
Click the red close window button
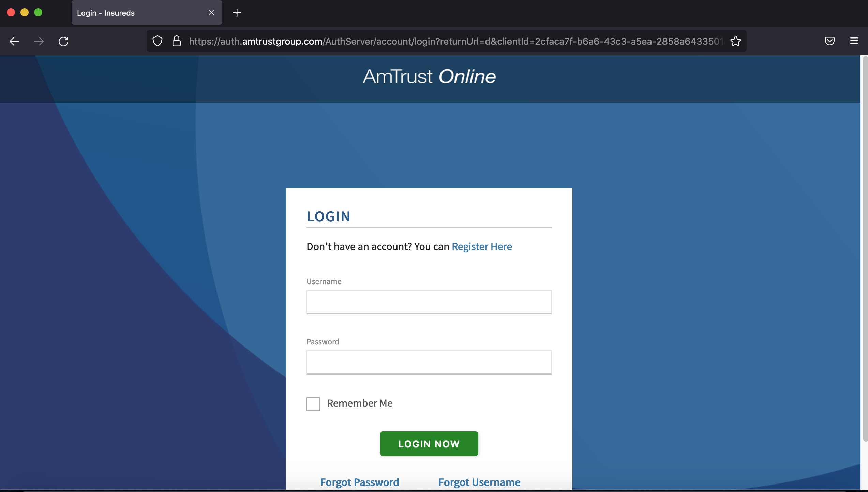pos(11,12)
